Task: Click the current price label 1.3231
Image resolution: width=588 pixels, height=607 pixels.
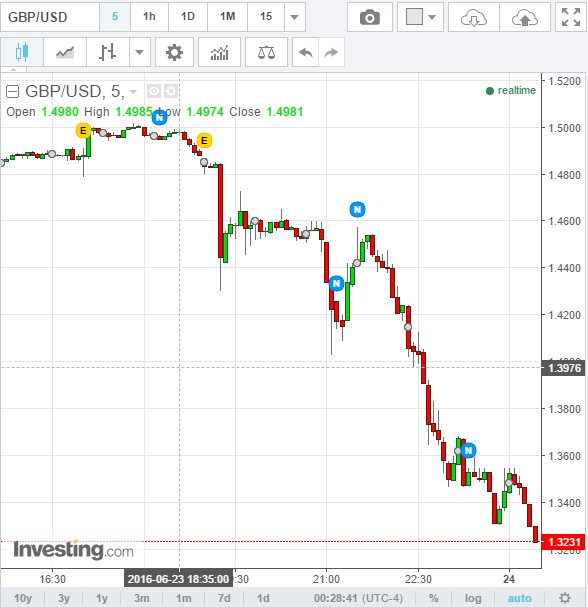Action: click(x=564, y=542)
